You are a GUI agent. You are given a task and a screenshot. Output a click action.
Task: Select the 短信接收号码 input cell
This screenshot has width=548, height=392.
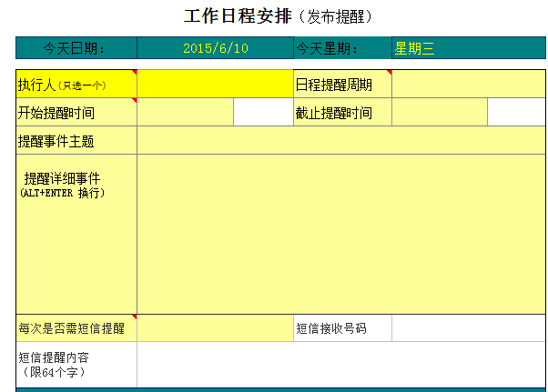click(468, 327)
